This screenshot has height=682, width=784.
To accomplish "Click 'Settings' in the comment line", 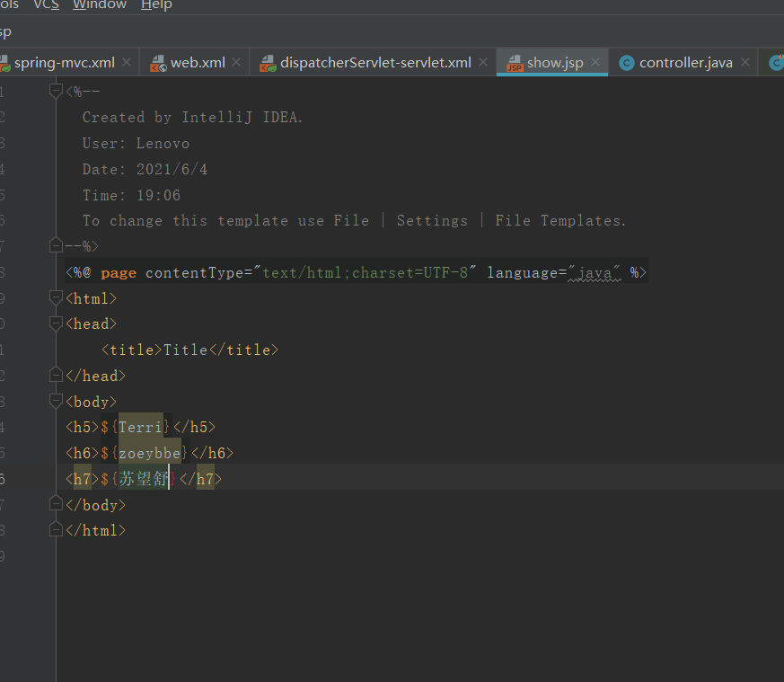I will point(433,221).
